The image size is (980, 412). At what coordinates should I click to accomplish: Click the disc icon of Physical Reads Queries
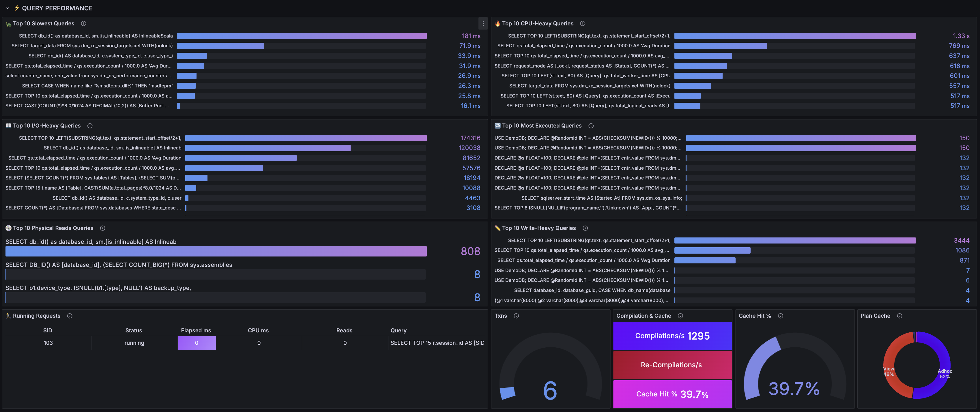[8, 228]
